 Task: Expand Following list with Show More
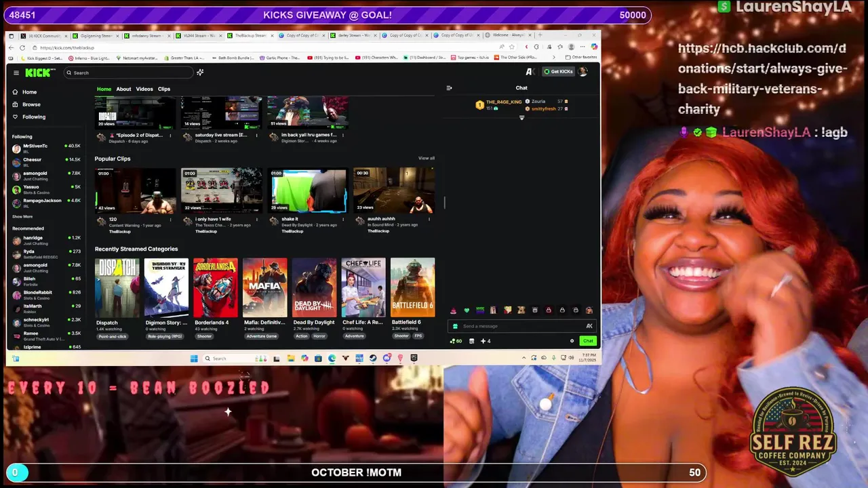coord(22,216)
